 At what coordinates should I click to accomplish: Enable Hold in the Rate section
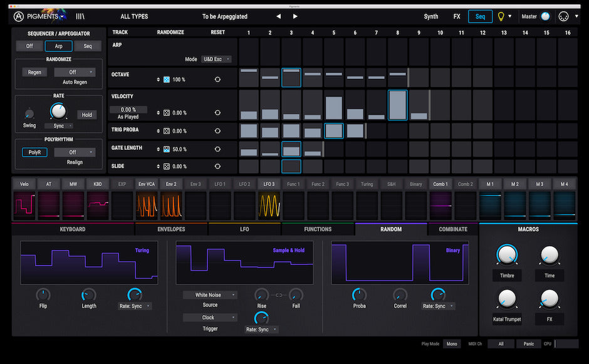[x=86, y=115]
